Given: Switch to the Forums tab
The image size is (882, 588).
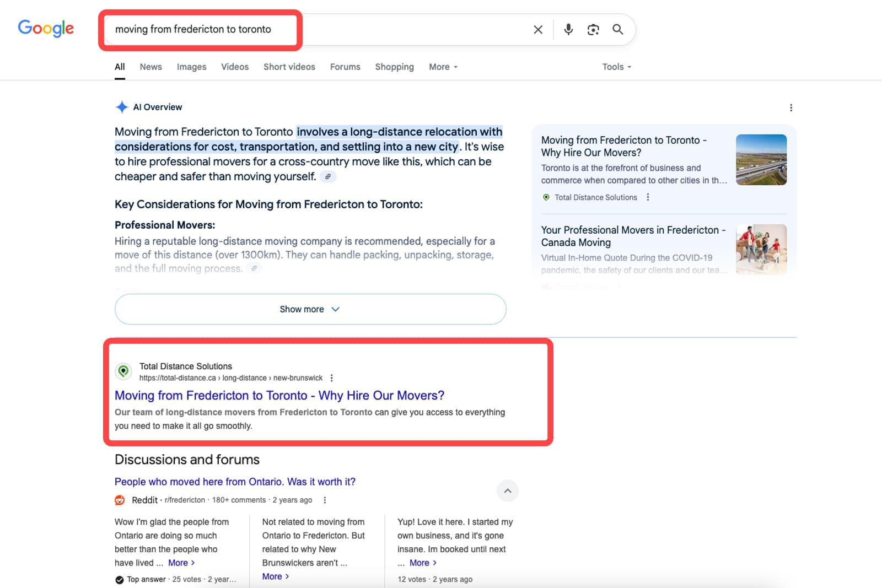Looking at the screenshot, I should (x=345, y=67).
